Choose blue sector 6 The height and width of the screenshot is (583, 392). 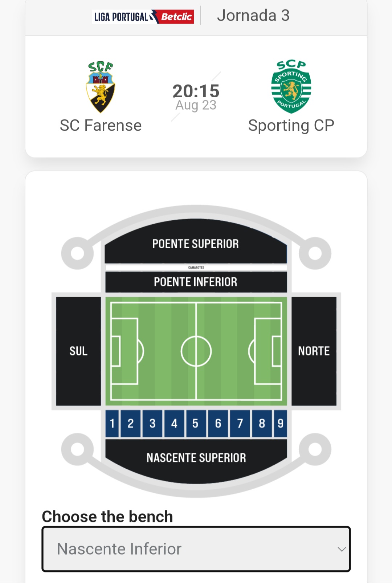coord(218,424)
